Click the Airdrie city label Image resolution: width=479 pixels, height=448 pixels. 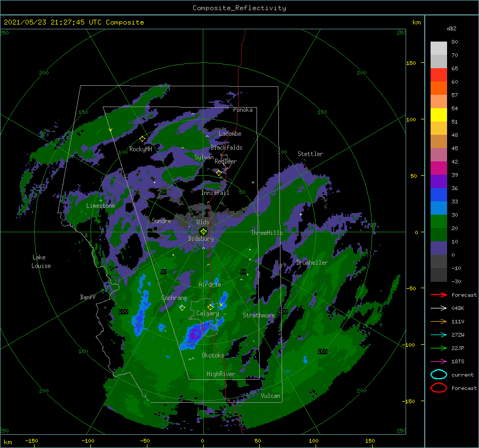click(x=210, y=284)
